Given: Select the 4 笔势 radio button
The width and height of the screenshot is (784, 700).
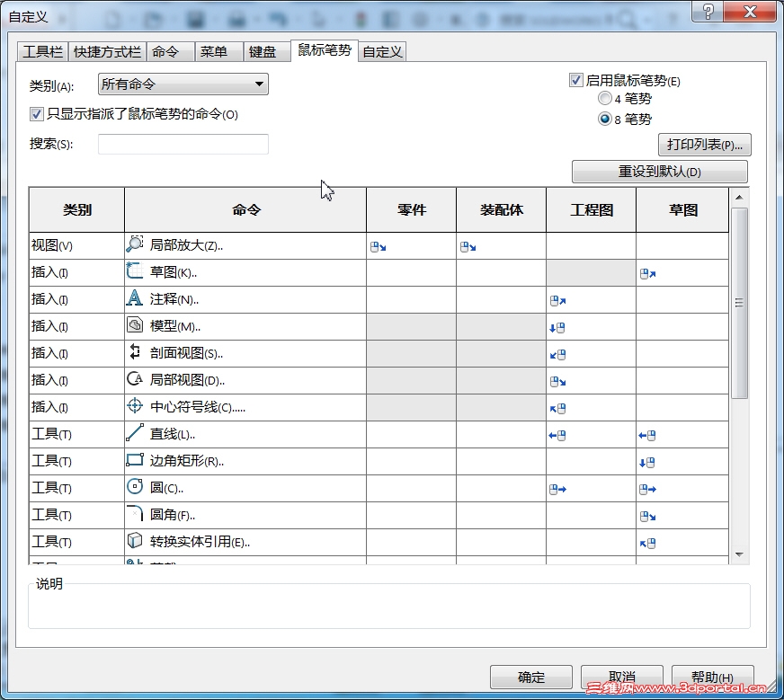Looking at the screenshot, I should (604, 98).
